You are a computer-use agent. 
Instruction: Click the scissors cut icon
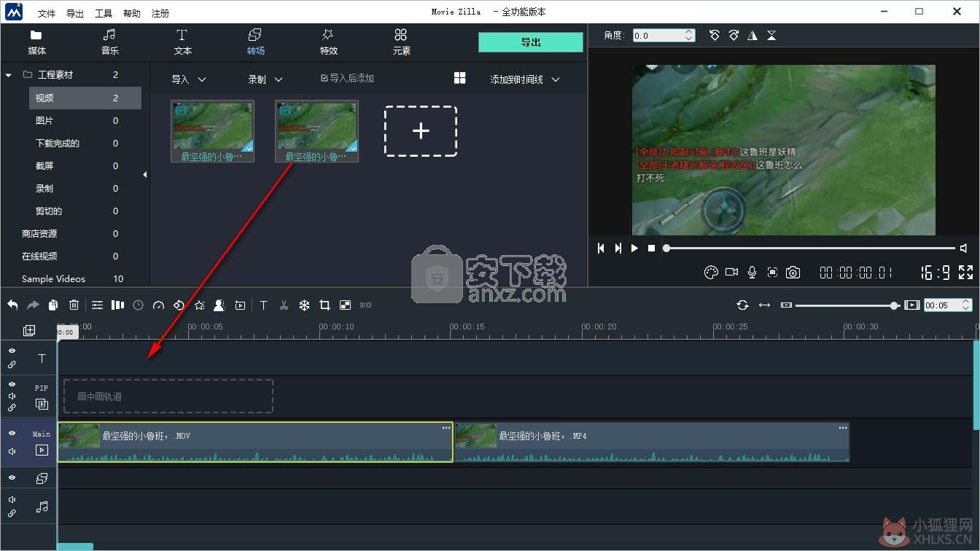coord(284,305)
